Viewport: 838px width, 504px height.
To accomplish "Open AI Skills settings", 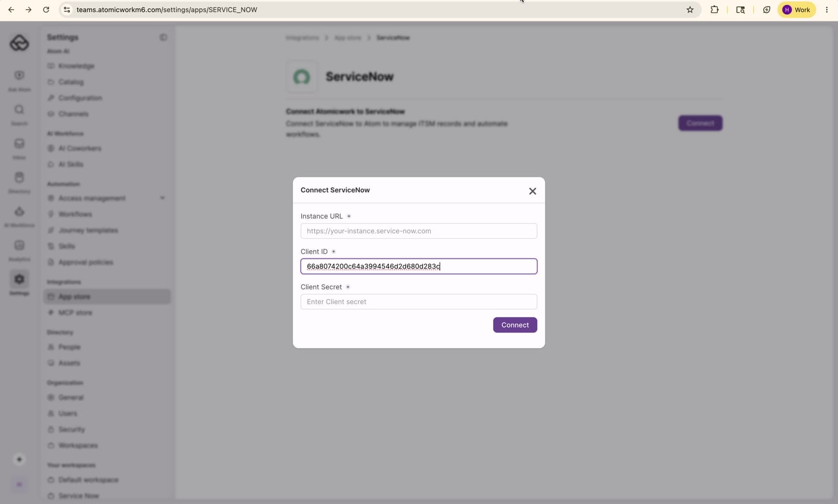I will [71, 164].
